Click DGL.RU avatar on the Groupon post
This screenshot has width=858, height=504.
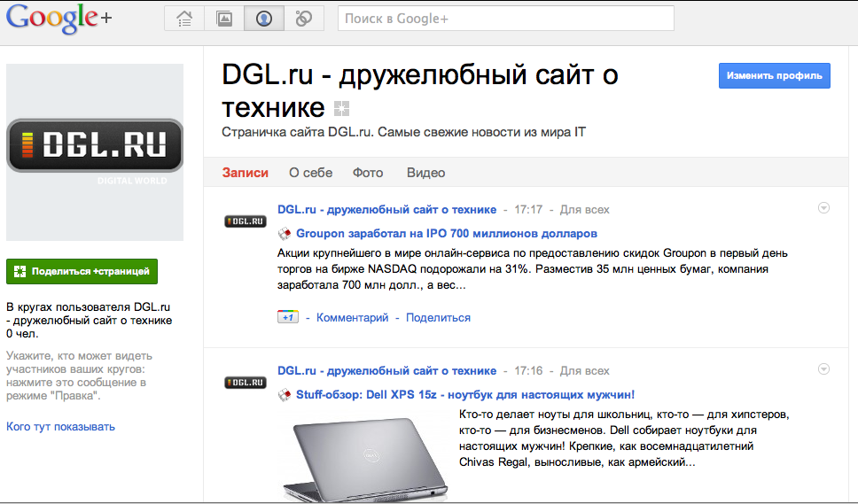246,221
